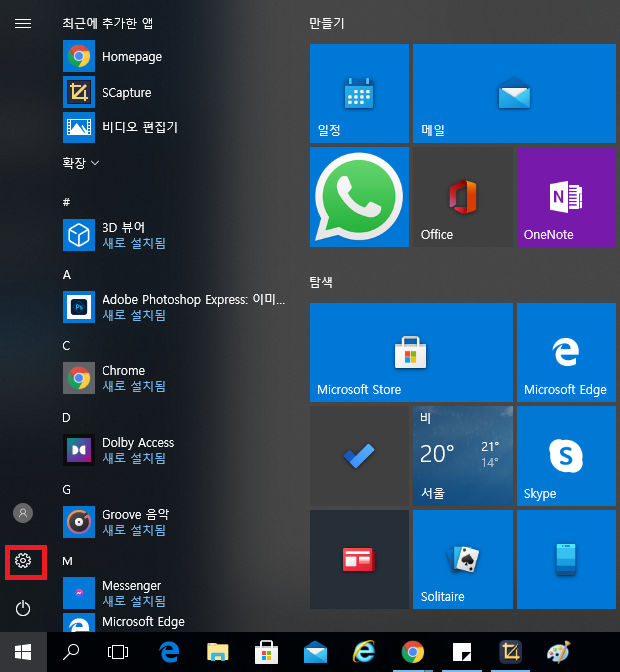Click the M letter group header

(67, 561)
